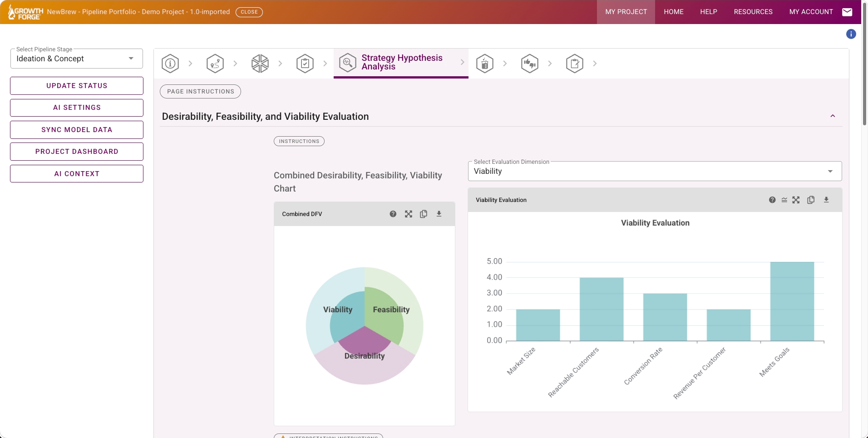Click the Growth Forge logo
The height and width of the screenshot is (438, 868).
click(x=25, y=12)
